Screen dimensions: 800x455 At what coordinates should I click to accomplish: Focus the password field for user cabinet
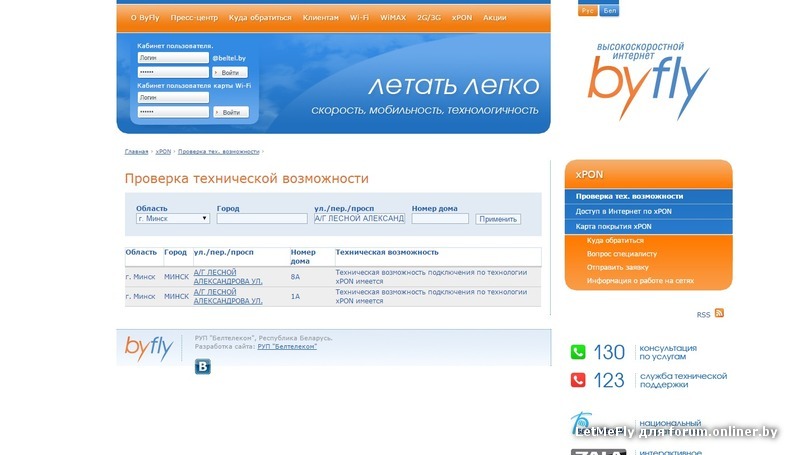pos(173,72)
